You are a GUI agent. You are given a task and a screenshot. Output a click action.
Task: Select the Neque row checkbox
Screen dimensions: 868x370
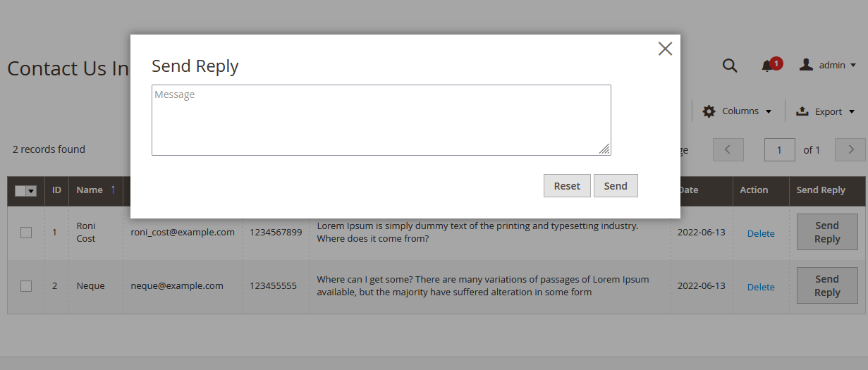point(26,286)
